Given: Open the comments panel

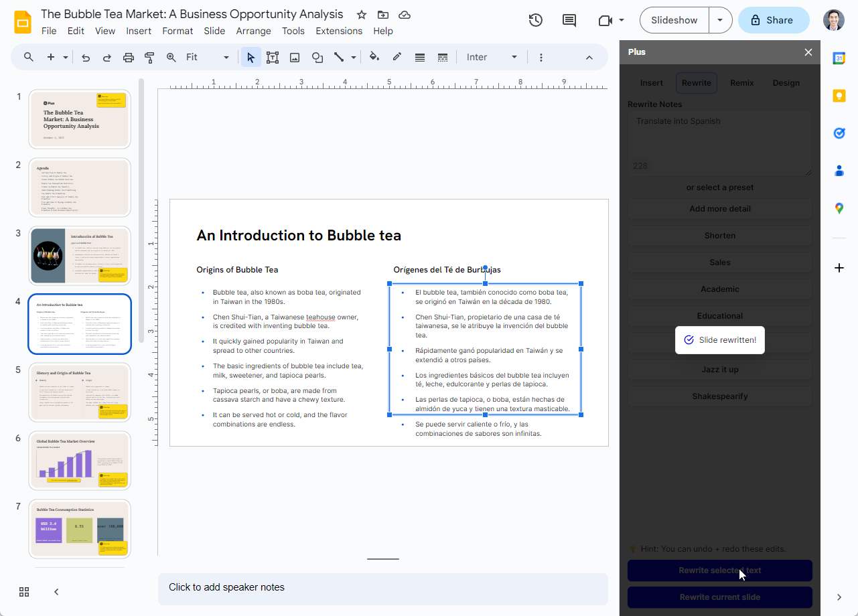Looking at the screenshot, I should pyautogui.click(x=569, y=20).
